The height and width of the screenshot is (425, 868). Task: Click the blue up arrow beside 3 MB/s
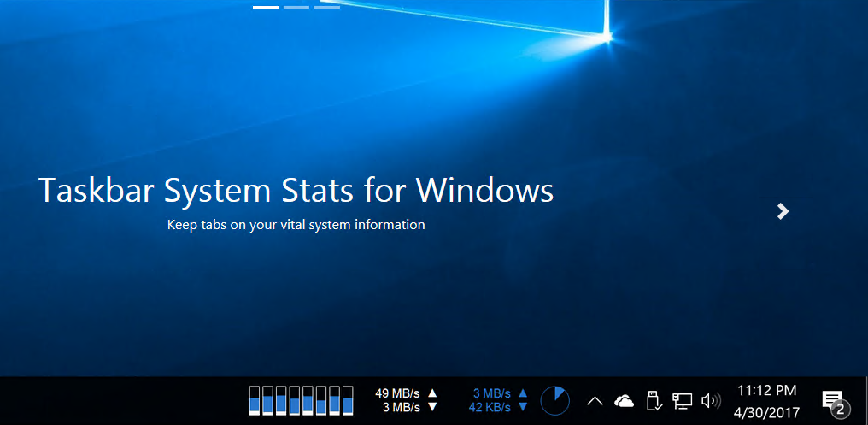pyautogui.click(x=523, y=393)
